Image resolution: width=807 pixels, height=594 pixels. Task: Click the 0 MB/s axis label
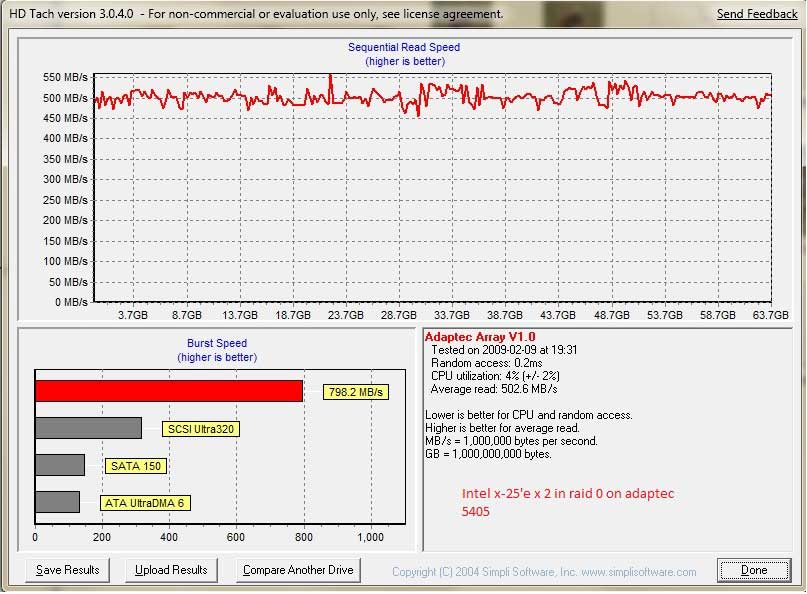[71, 302]
